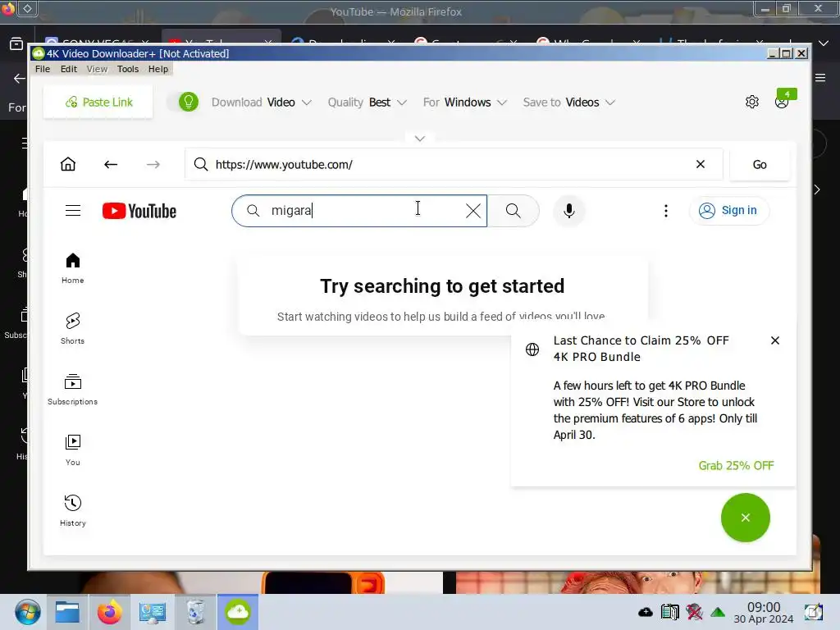Open the For Windows dropdown
The width and height of the screenshot is (840, 630).
click(x=464, y=103)
